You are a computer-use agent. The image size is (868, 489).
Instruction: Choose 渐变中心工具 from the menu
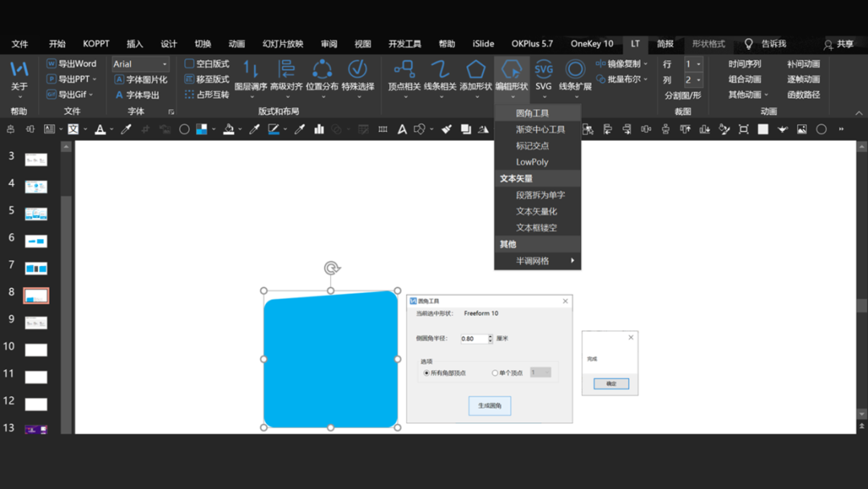(538, 129)
